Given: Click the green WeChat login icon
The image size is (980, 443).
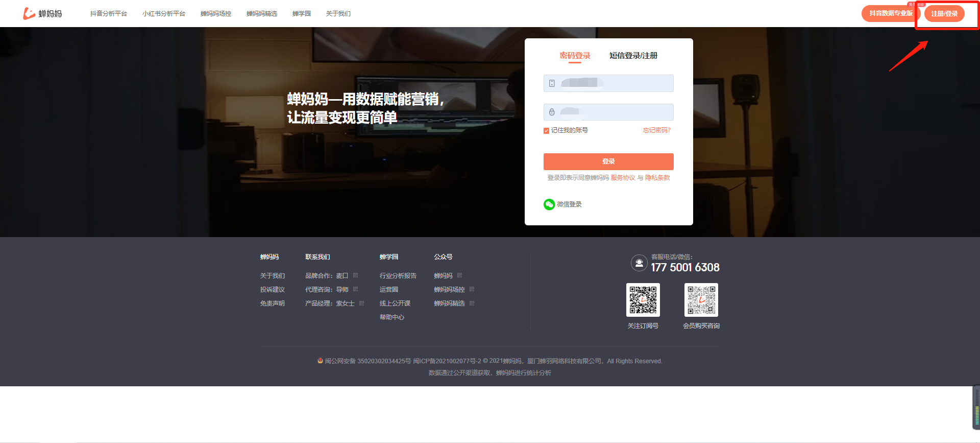Looking at the screenshot, I should [549, 204].
